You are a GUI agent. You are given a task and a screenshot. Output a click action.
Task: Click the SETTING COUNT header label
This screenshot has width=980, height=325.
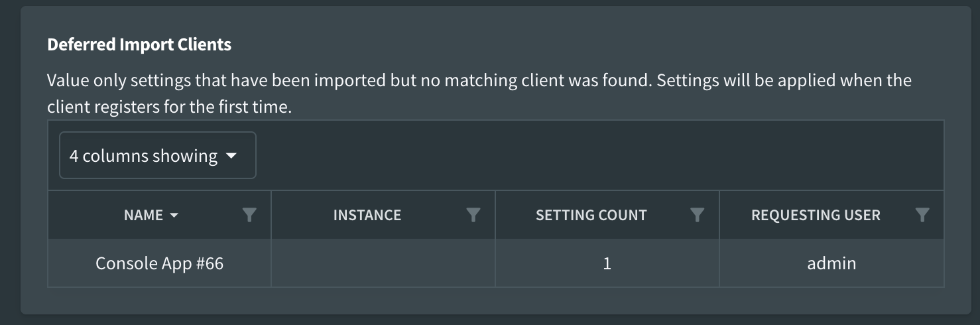(591, 215)
